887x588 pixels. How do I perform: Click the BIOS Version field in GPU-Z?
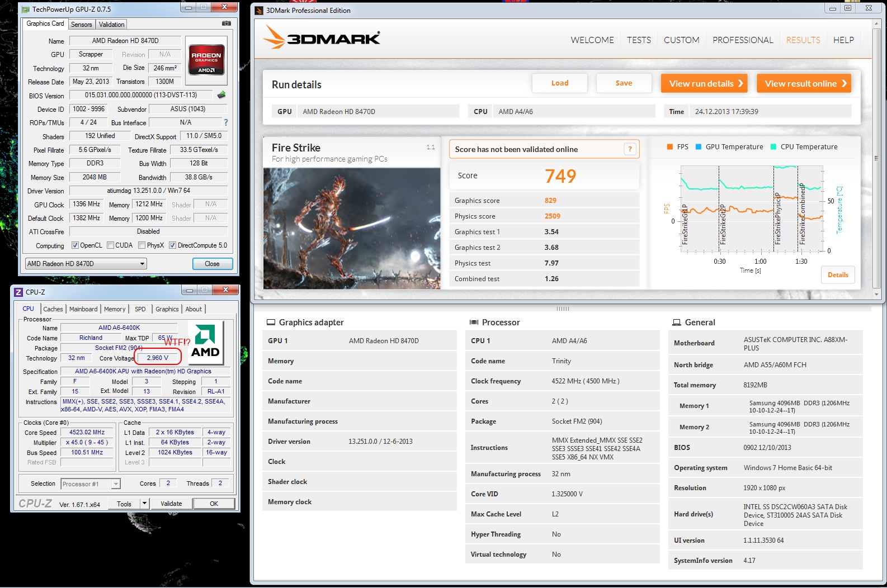[141, 95]
